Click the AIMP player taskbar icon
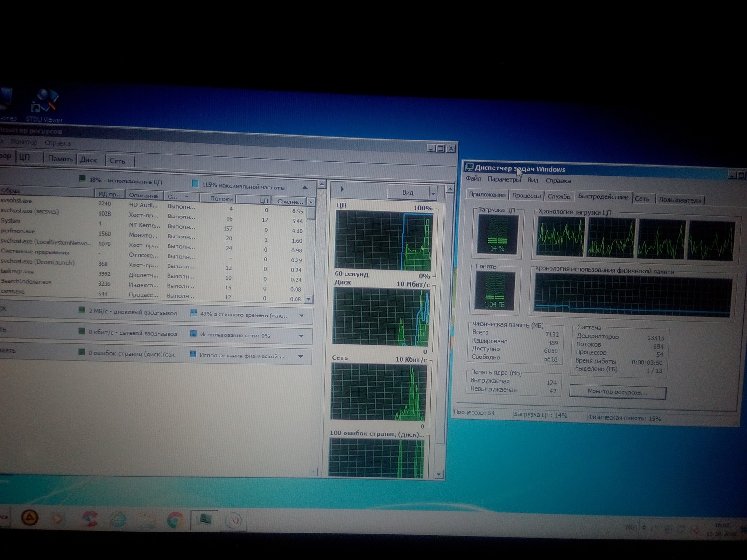Image resolution: width=747 pixels, height=560 pixels. [x=30, y=518]
